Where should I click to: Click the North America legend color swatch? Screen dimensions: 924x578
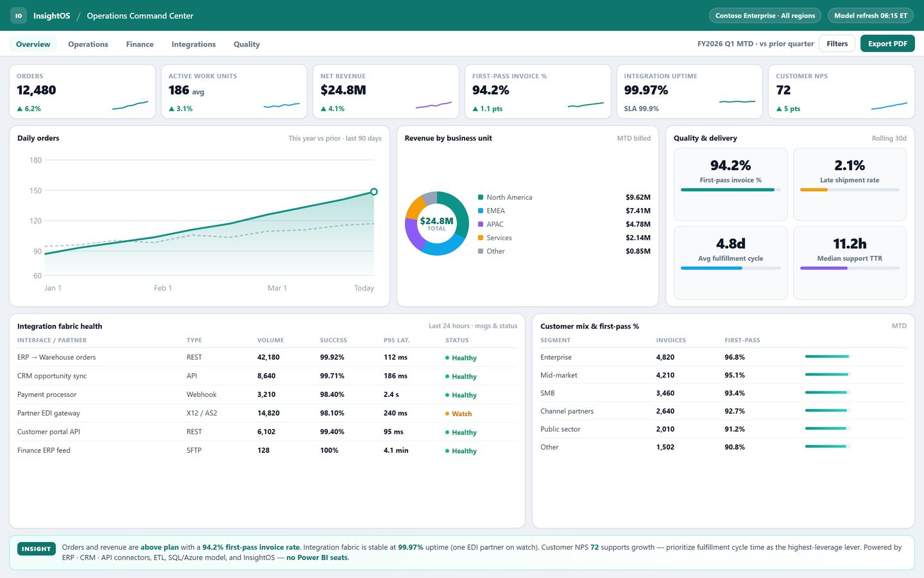pyautogui.click(x=481, y=197)
